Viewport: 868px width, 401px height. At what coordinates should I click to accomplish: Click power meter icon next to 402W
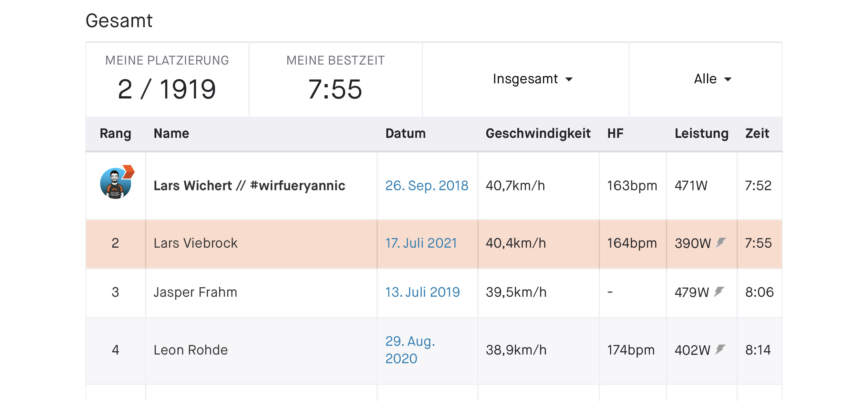720,349
